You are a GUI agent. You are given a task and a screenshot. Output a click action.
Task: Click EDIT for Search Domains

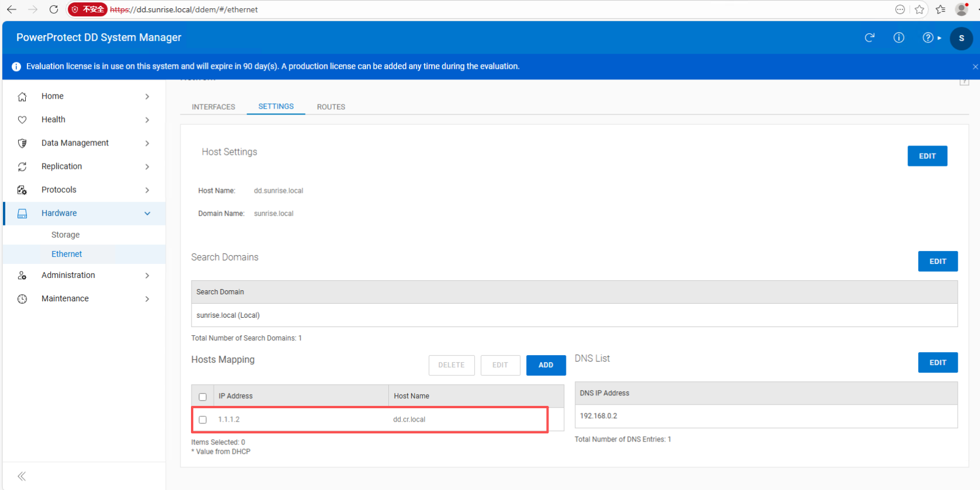tap(937, 261)
